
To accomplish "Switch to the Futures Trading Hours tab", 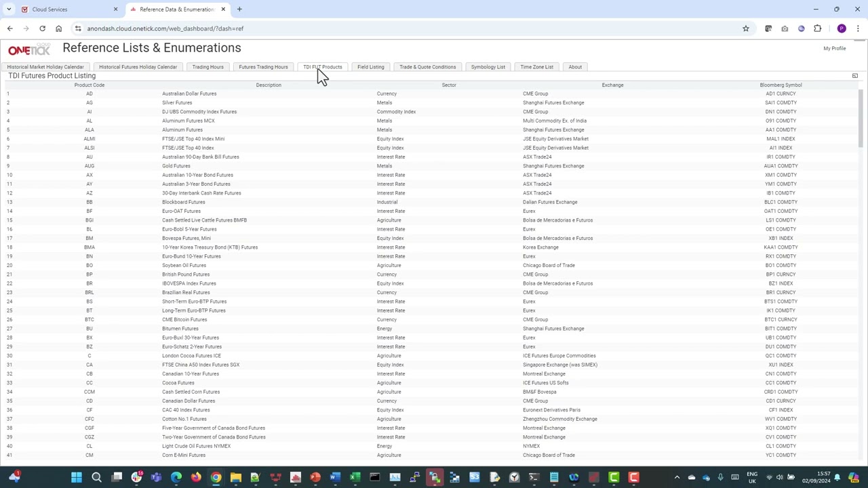I will [x=263, y=67].
